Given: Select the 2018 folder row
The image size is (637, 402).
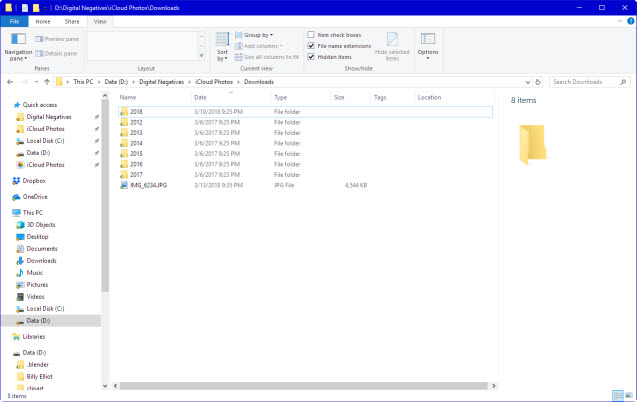Looking at the screenshot, I should click(x=306, y=112).
